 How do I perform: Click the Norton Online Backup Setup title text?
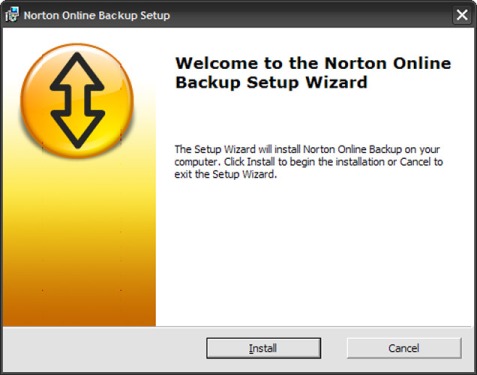click(x=97, y=16)
